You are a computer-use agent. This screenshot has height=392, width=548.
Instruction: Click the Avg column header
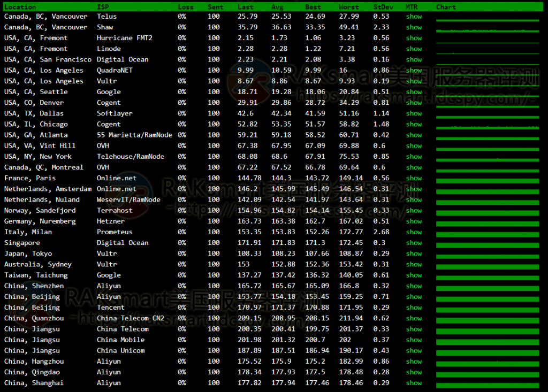pyautogui.click(x=278, y=7)
